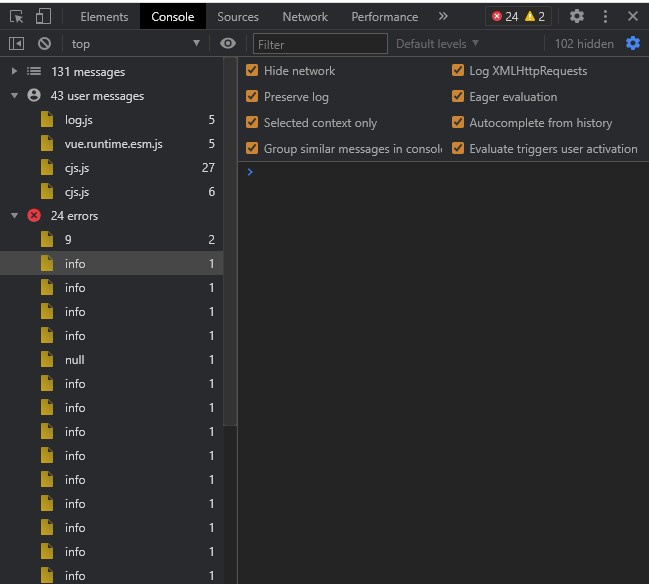Open DevTools settings gear in tab bar
The height and width of the screenshot is (584, 649).
(x=577, y=17)
